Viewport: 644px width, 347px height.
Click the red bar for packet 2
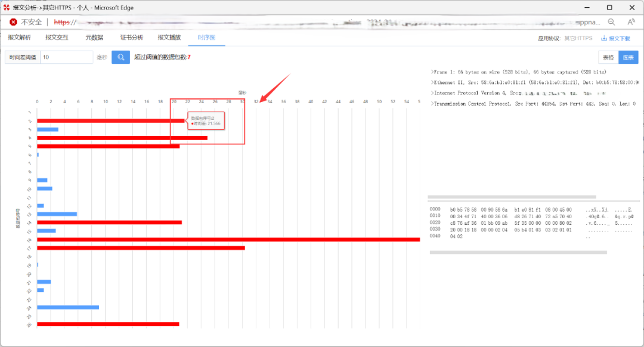[x=111, y=120]
